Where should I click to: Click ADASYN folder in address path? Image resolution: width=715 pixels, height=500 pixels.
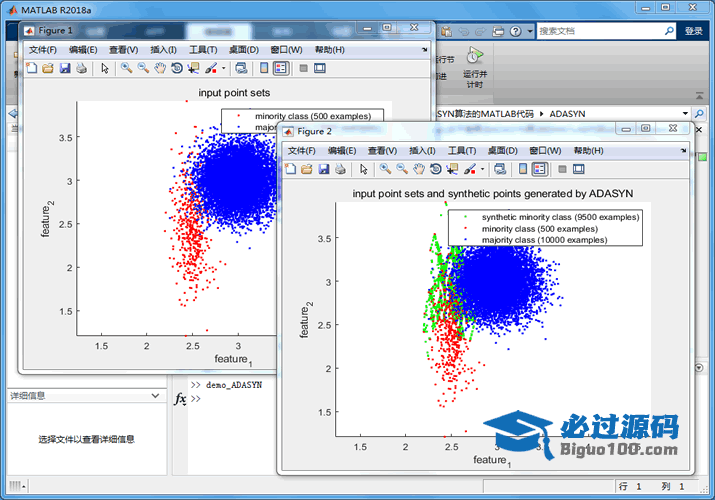point(567,114)
